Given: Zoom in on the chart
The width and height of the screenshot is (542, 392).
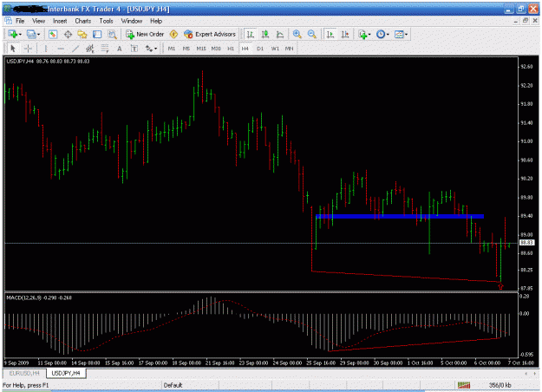Looking at the screenshot, I should click(x=297, y=34).
